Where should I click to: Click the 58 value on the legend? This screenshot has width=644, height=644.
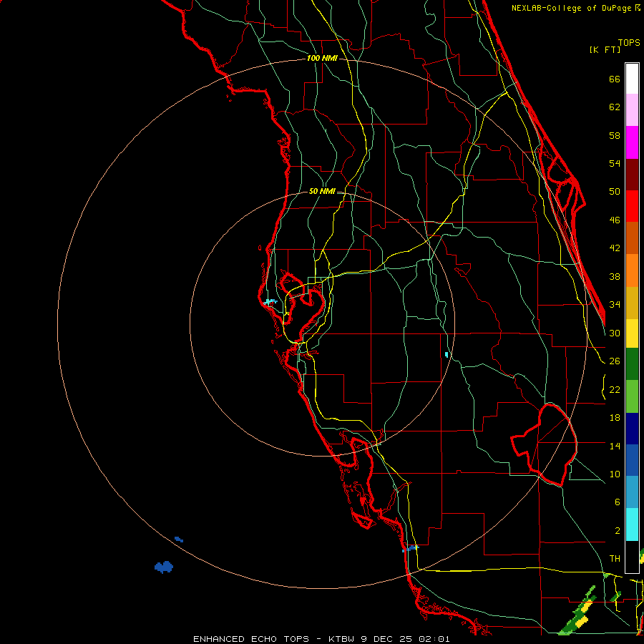615,135
